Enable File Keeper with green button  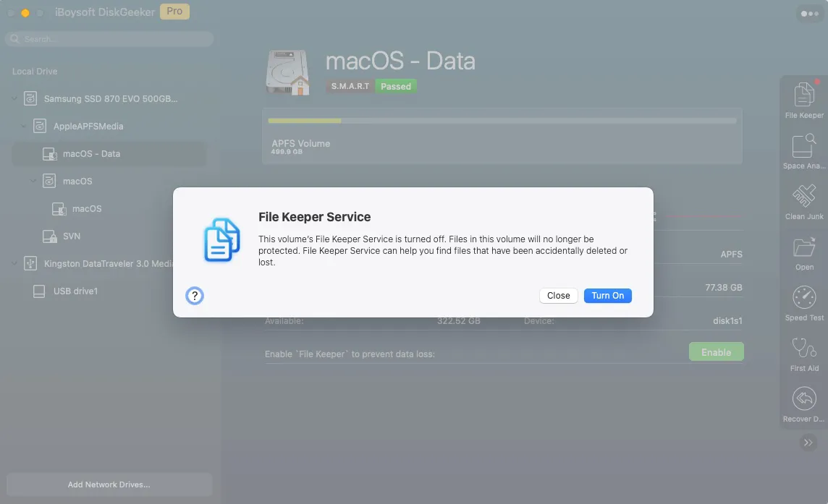pyautogui.click(x=716, y=352)
